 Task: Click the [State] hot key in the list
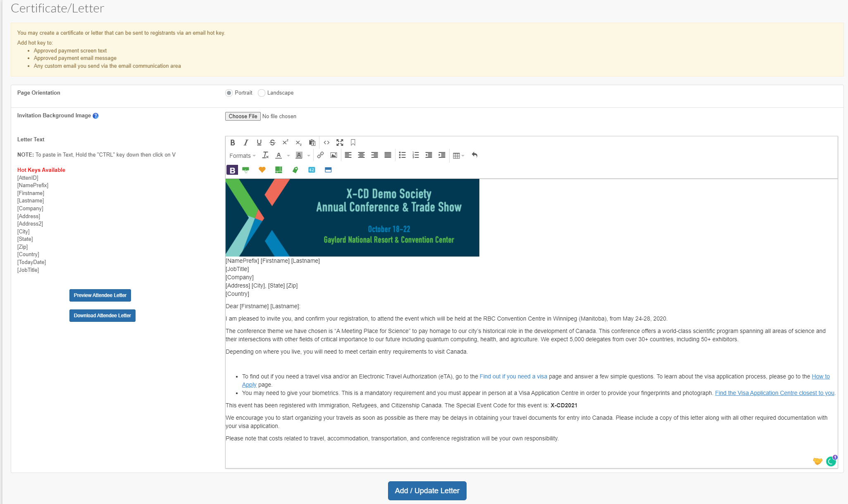[x=25, y=239]
